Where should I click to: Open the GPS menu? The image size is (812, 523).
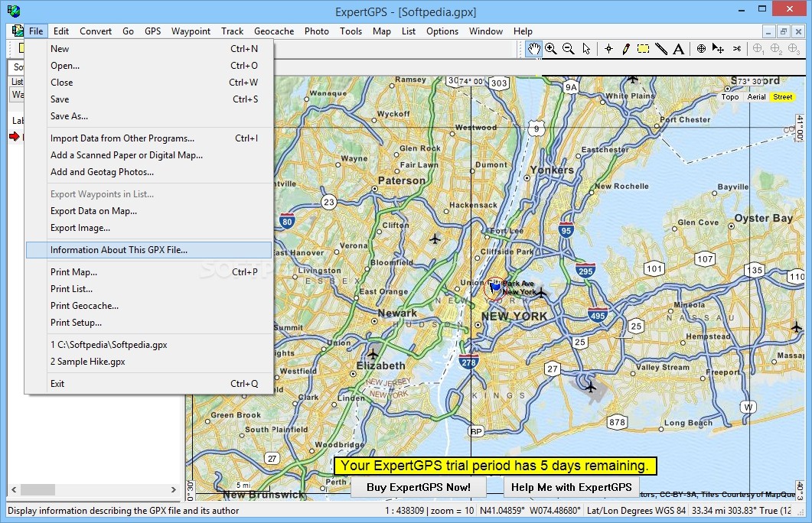pyautogui.click(x=153, y=31)
